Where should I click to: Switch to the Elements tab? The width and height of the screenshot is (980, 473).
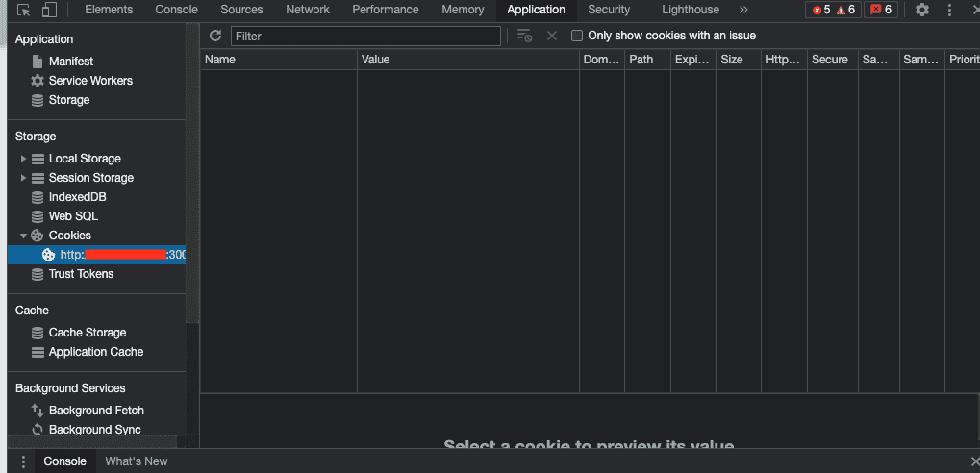pos(109,10)
